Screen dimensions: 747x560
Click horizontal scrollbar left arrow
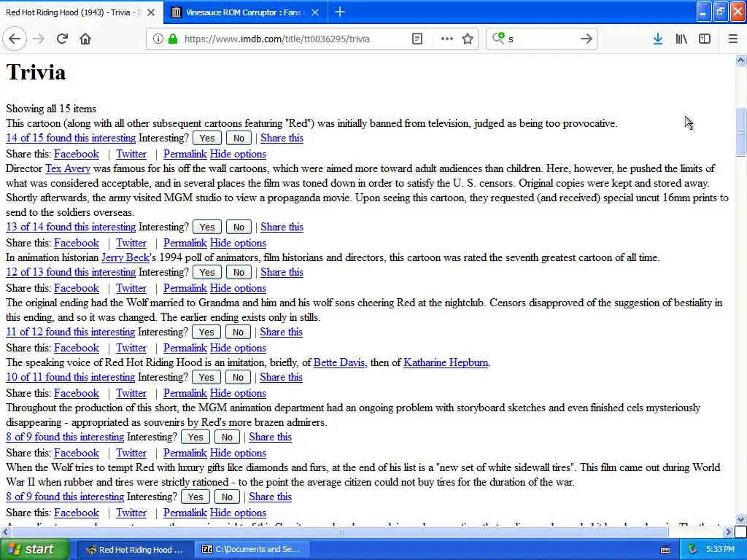5,532
